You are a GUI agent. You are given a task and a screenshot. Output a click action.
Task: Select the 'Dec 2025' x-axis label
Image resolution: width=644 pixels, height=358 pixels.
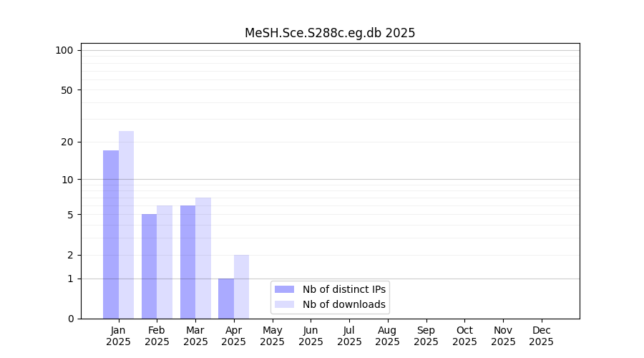click(x=541, y=336)
